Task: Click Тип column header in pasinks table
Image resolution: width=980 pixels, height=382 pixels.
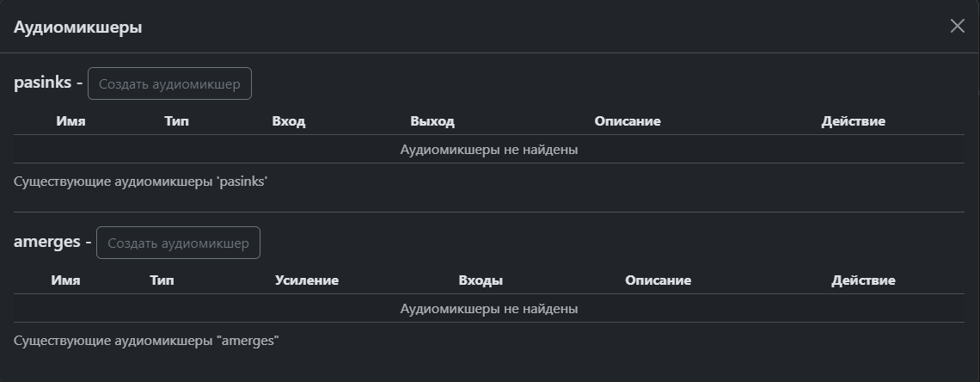Action: tap(176, 121)
